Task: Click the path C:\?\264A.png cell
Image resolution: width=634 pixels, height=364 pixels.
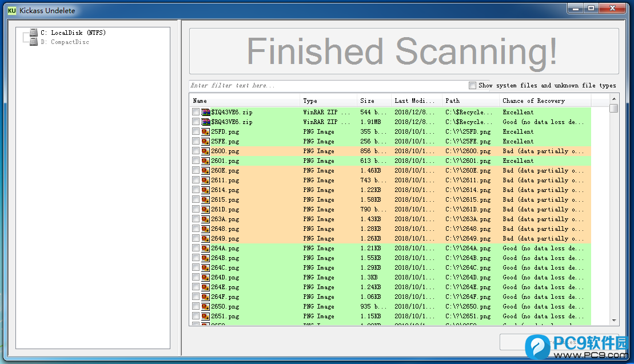Action: pos(468,249)
